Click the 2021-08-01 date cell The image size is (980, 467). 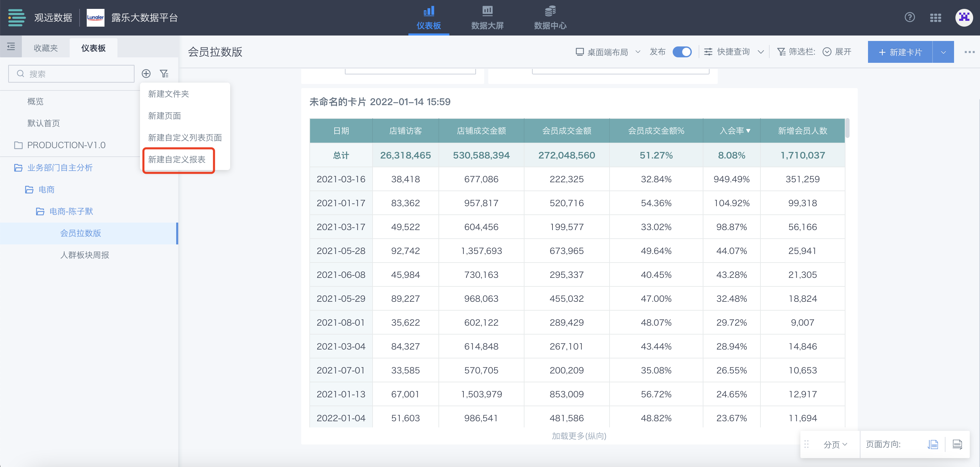[341, 323]
